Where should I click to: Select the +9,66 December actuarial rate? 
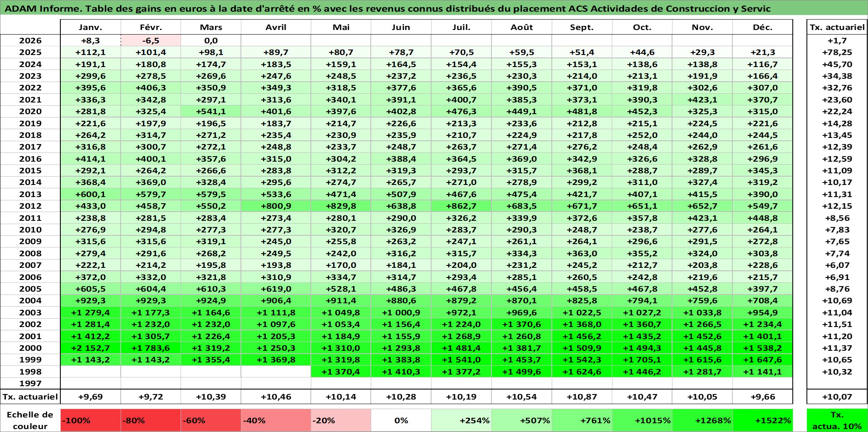(x=763, y=397)
